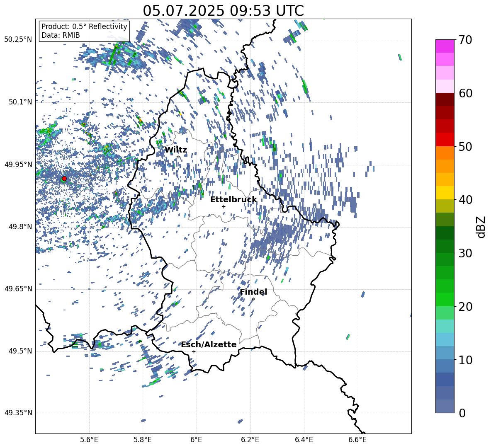Click the Ettelbruck city label
491x448 pixels.
(x=233, y=200)
